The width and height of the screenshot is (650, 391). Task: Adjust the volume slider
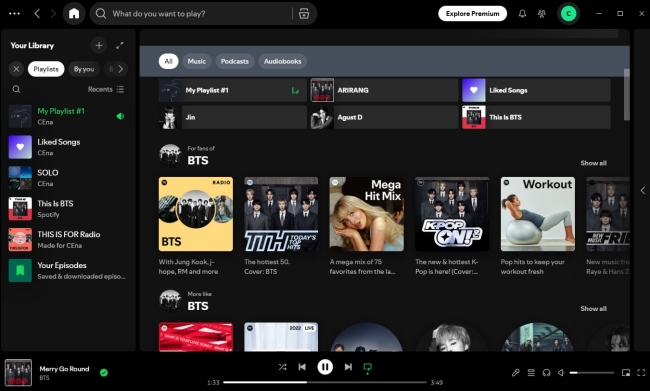(x=592, y=373)
